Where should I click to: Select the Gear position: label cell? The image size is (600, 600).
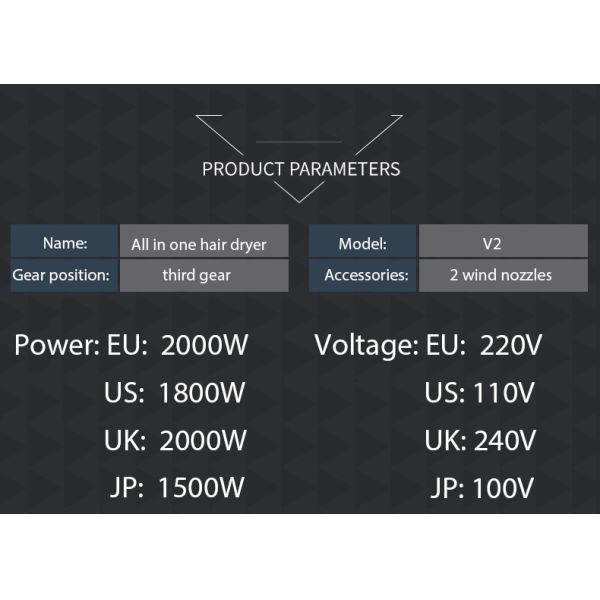(65, 275)
